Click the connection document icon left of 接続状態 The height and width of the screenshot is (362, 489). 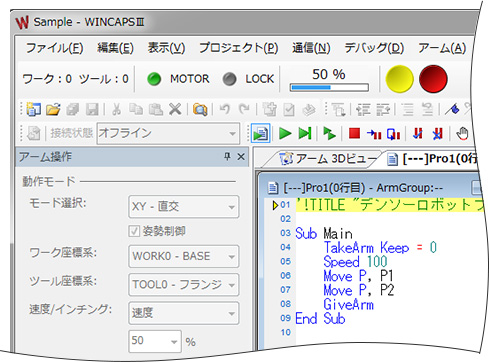click(x=34, y=134)
